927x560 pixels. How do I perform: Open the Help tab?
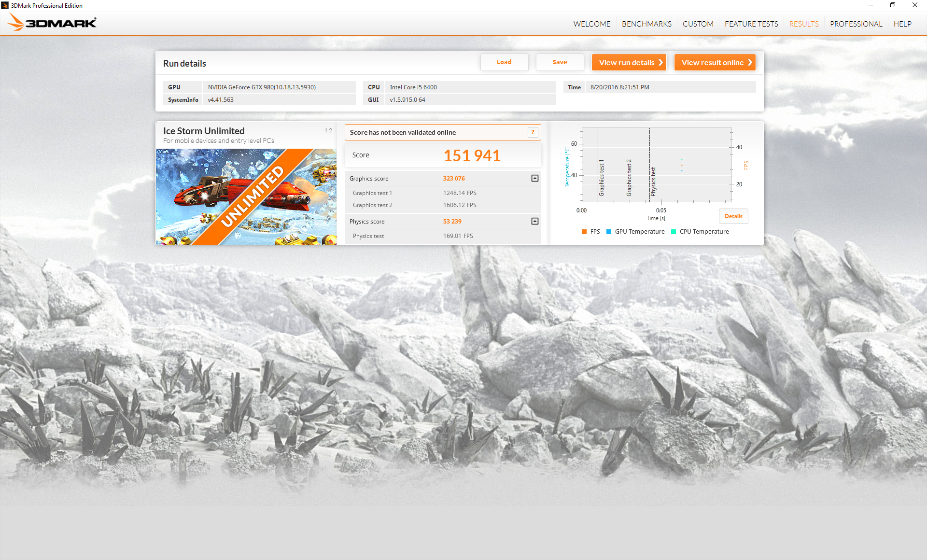pos(902,24)
